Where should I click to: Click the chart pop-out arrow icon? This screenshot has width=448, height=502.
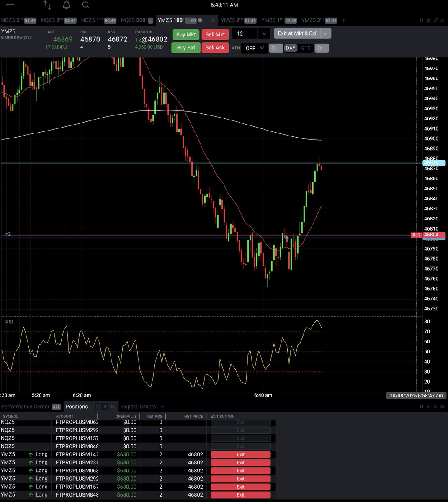[435, 20]
